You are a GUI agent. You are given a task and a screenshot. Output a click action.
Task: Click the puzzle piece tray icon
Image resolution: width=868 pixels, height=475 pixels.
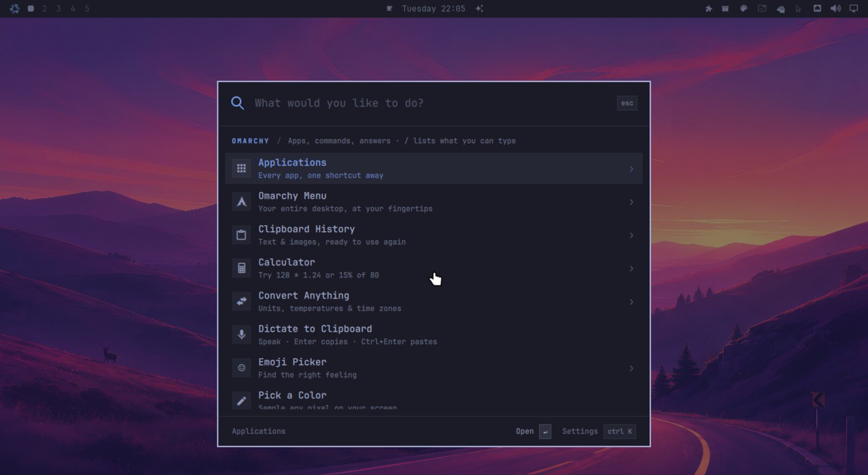point(709,9)
